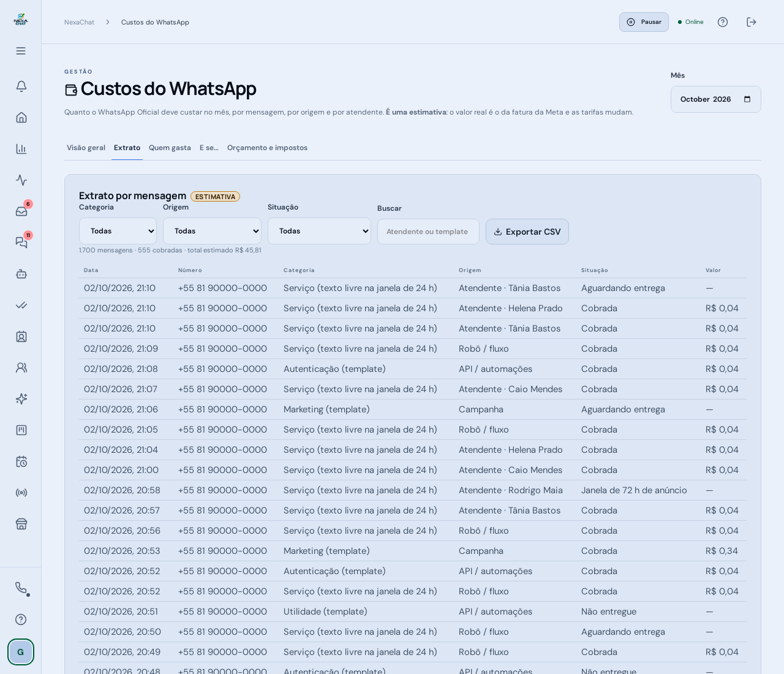The width and height of the screenshot is (784, 674).
Task: Open the user avatar G
Action: click(x=21, y=652)
